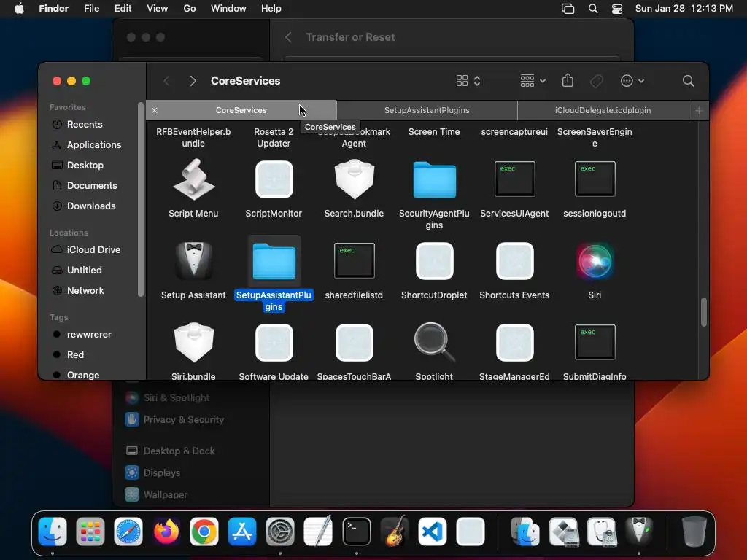Click the file list vertical scrollbar
Image resolution: width=747 pixels, height=560 pixels.
[x=704, y=312]
